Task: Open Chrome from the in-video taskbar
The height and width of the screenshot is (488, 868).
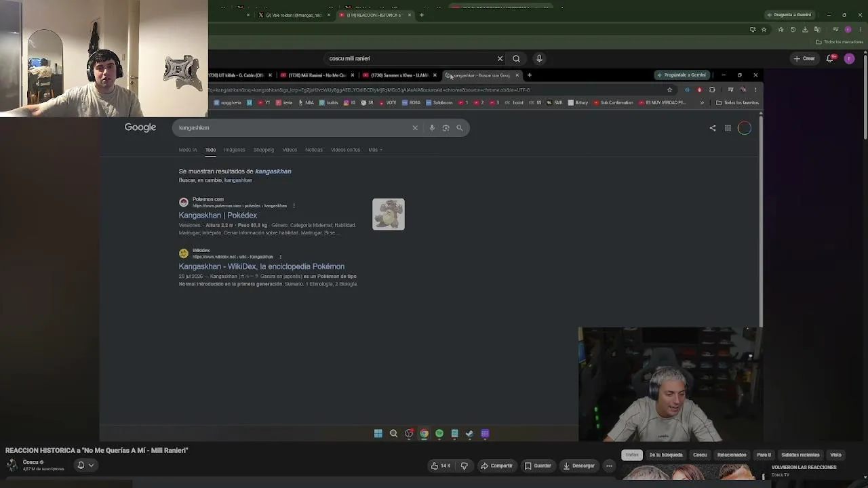Action: pyautogui.click(x=424, y=434)
